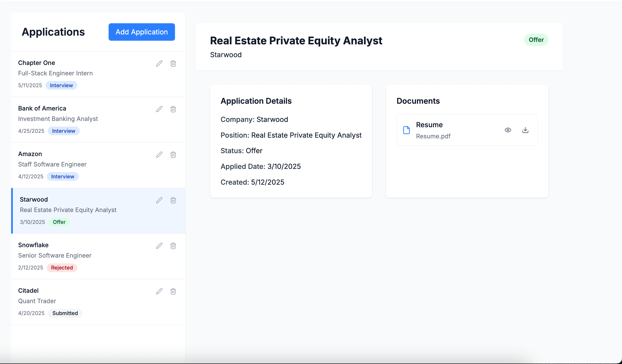Delete the Snowflake application
The image size is (622, 364).
pos(173,246)
